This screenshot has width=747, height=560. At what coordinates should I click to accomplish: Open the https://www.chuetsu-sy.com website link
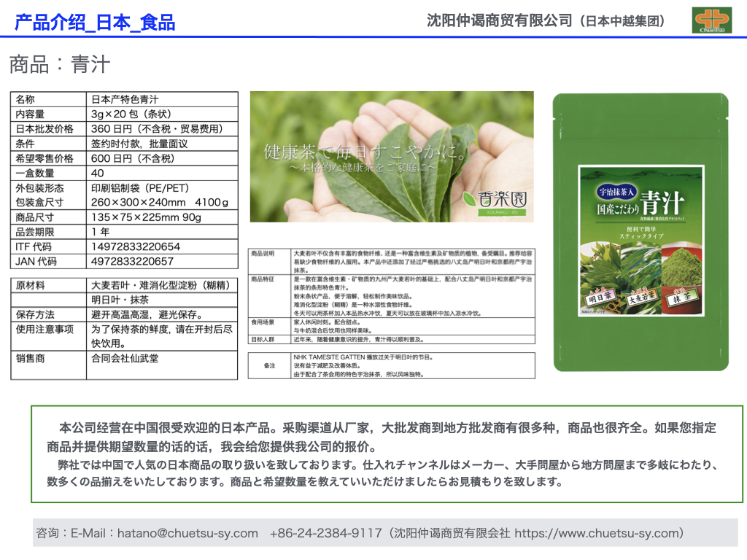(x=598, y=534)
